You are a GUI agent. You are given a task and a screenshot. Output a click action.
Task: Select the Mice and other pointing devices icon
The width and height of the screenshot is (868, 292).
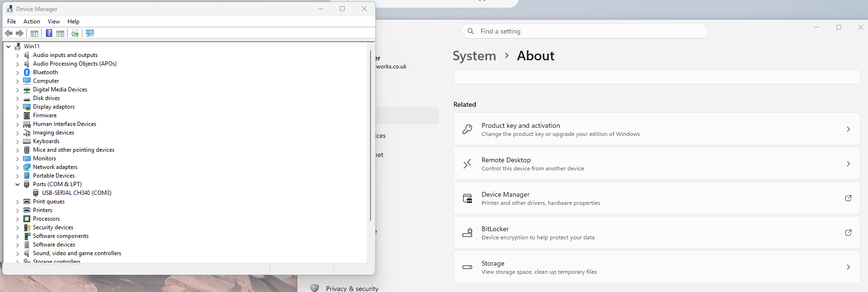point(27,150)
